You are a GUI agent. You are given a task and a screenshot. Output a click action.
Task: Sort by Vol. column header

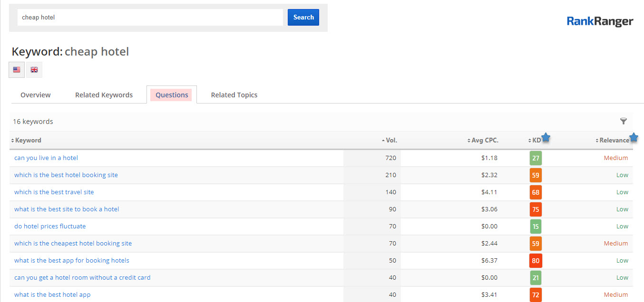pos(391,141)
